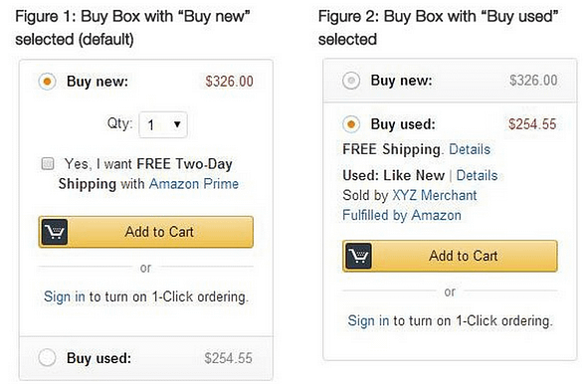Open Details link next to Used: Like New
Screen dimensions: 588x389
[477, 175]
